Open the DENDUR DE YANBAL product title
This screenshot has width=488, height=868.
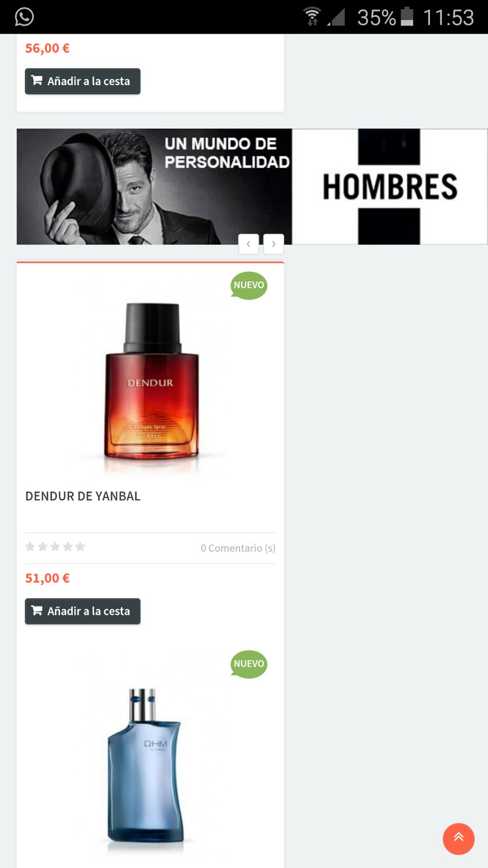[83, 496]
